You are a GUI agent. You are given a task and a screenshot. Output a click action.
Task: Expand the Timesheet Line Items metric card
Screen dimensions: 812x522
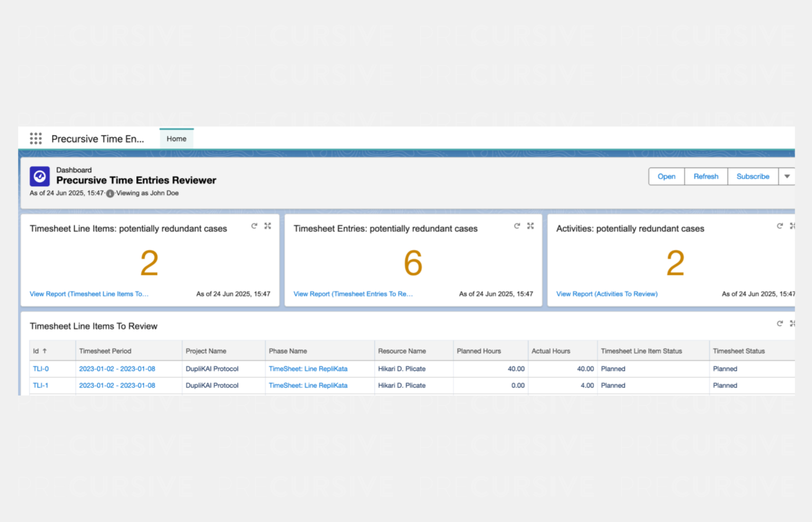coord(267,226)
